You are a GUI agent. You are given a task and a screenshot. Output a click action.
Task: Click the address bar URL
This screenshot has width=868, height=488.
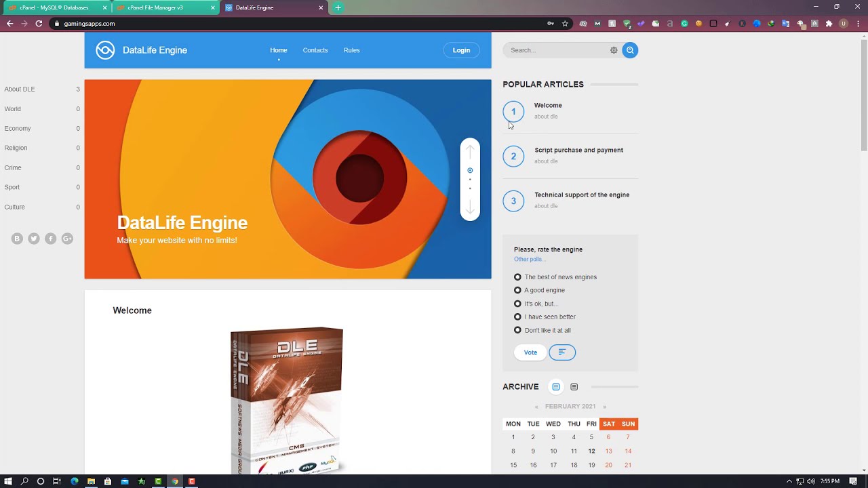[90, 24]
